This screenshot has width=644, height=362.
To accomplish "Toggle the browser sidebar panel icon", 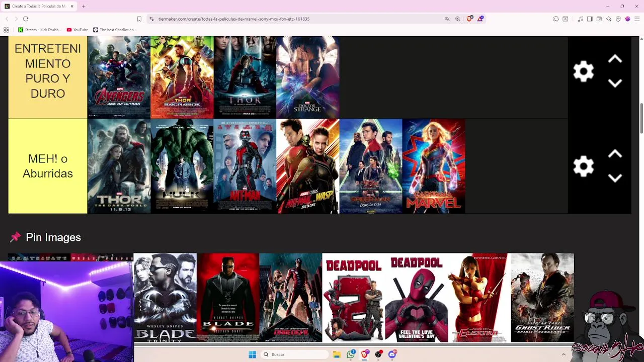I will pos(590,19).
